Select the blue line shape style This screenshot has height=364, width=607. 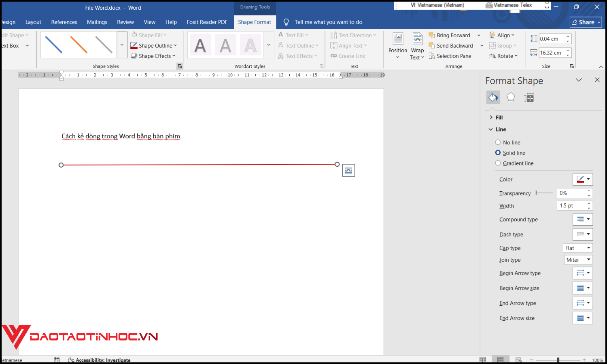coord(54,45)
